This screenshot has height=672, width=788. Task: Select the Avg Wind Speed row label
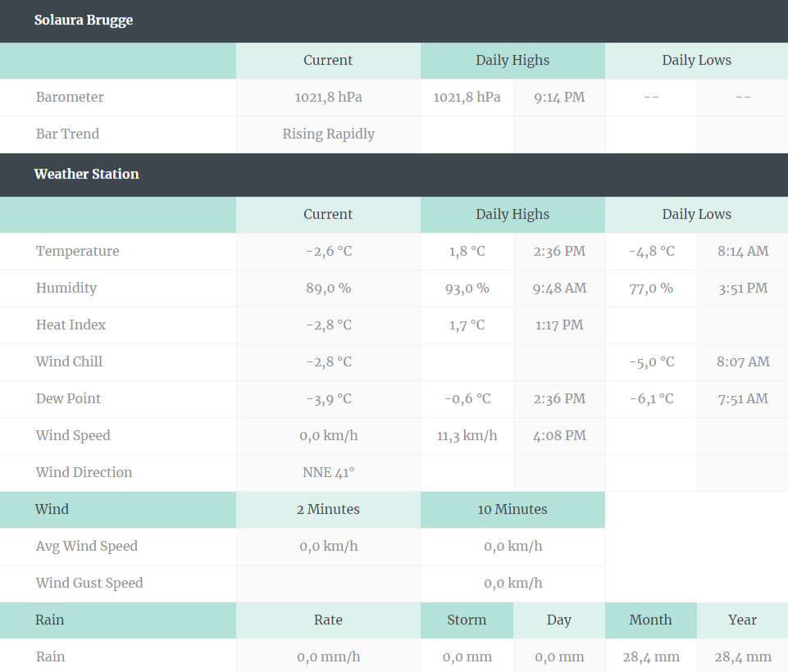[x=86, y=546]
